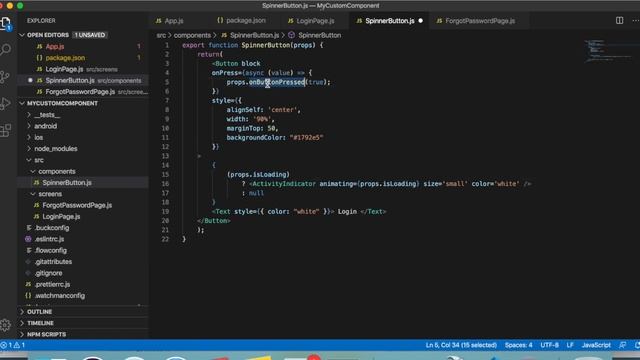This screenshot has width=640, height=360.
Task: Expand the __tests__ folder
Action: click(x=47, y=115)
